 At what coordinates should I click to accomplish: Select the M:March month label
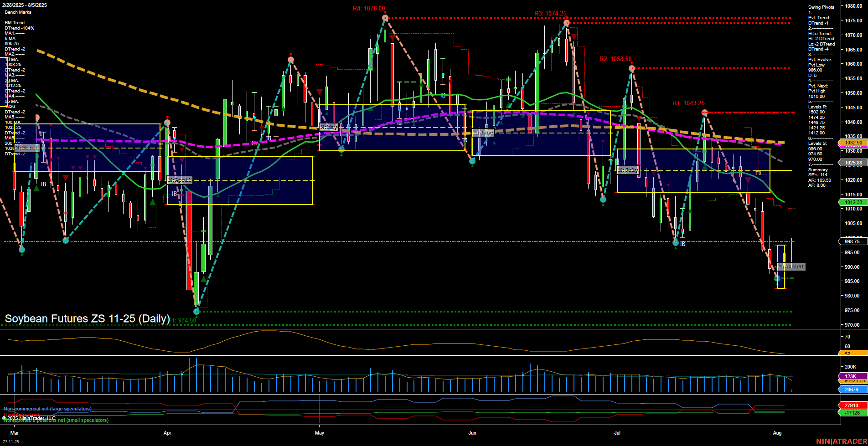pyautogui.click(x=27, y=147)
